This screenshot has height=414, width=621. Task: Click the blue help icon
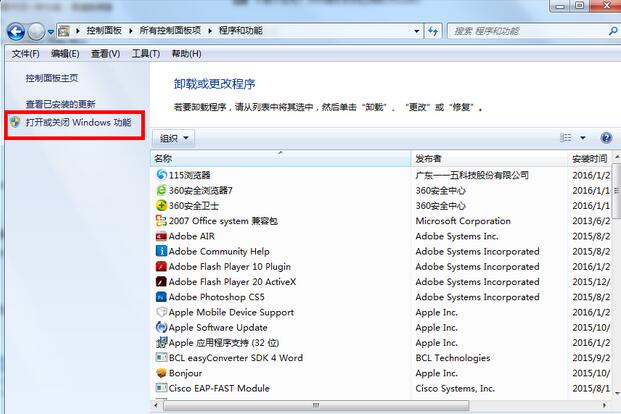tap(606, 138)
